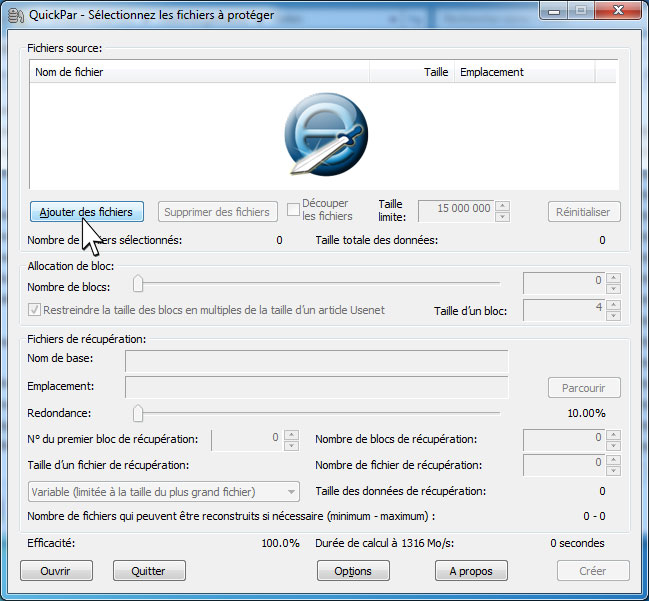Decrease N° du premier bloc value
Screen dimensions: 649x601
291,446
